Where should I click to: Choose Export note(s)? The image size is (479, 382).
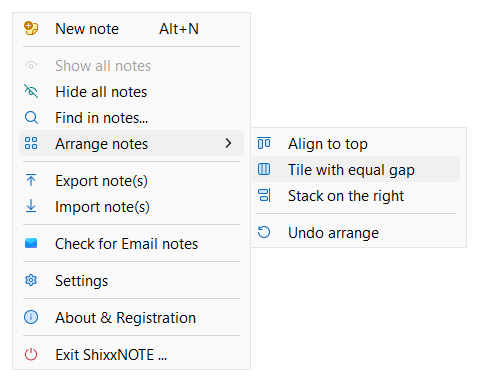[x=131, y=181]
